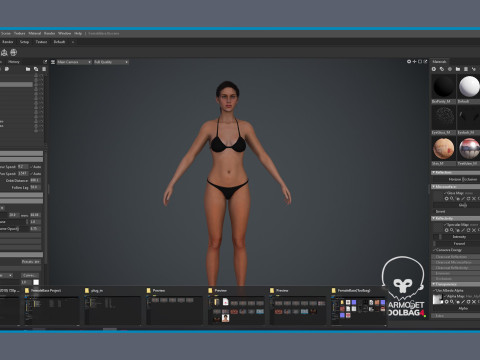The width and height of the screenshot is (480, 360).
Task: Click the folder icon in Materials toolbar
Action: (x=458, y=69)
